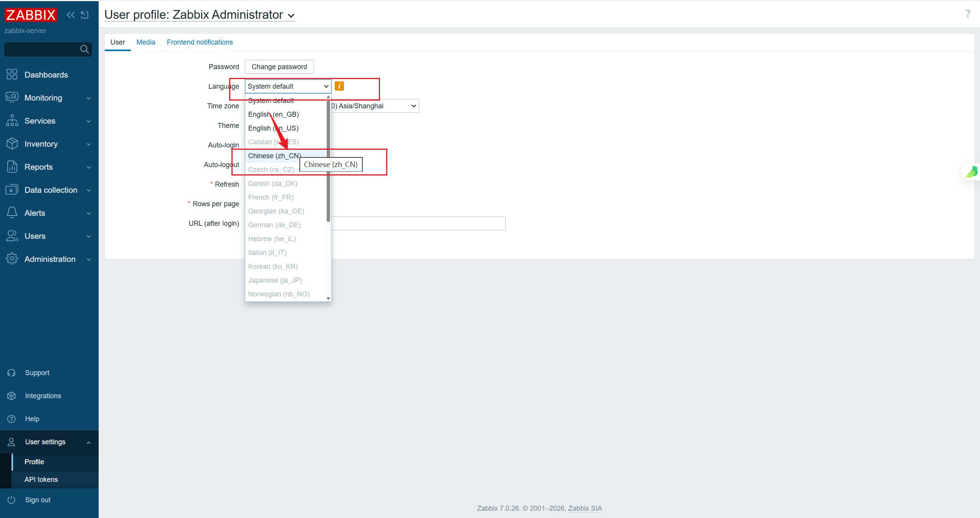The width and height of the screenshot is (980, 518).
Task: Expand the Administration menu chevron
Action: coord(89,259)
